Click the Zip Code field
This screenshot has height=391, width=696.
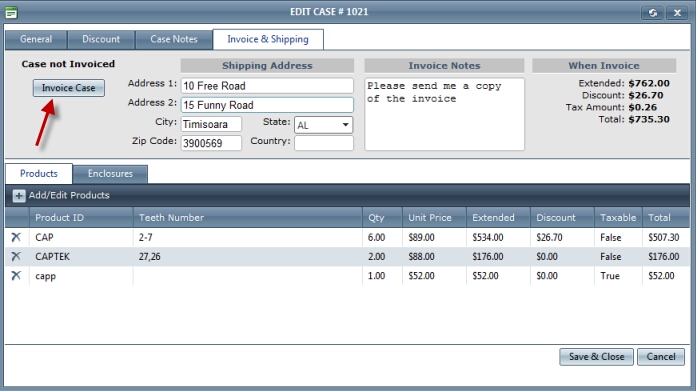click(211, 143)
